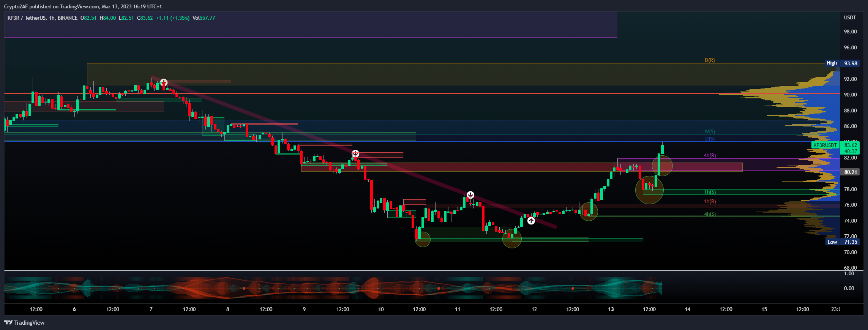
Task: Click the up-arrow marker near March 12
Action: 531,220
